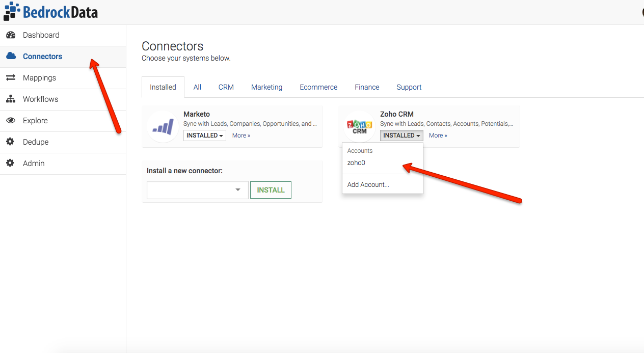Image resolution: width=644 pixels, height=353 pixels.
Task: Switch to the Marketing tab
Action: [266, 87]
